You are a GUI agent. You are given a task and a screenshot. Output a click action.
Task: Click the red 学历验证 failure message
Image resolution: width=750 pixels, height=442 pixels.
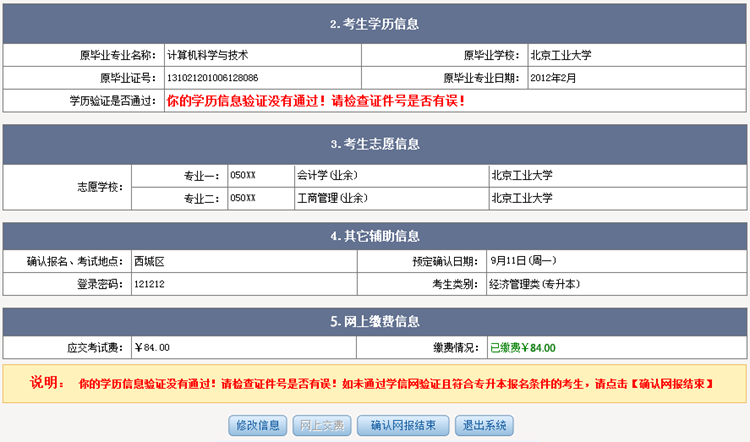click(315, 101)
